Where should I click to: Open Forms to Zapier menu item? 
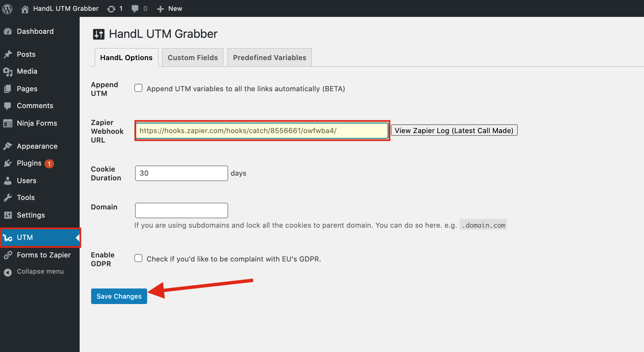click(x=44, y=255)
